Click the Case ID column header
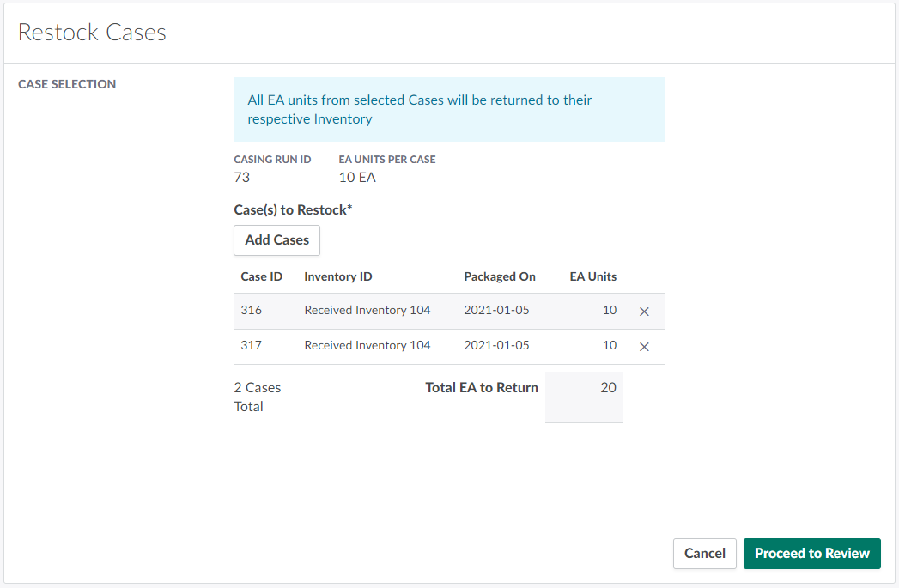Viewport: 899px width, 588px height. [261, 276]
